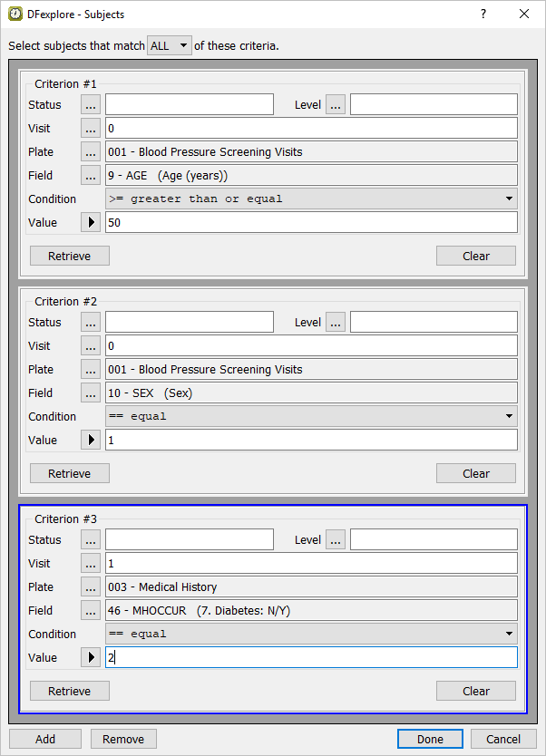
Task: Open Visit picker button in Criterion #3
Action: click(x=91, y=564)
